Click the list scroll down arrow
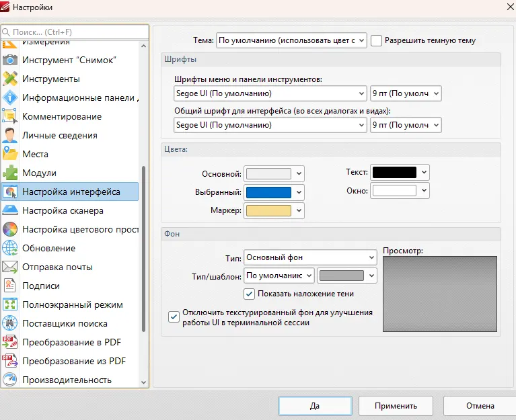 [x=143, y=382]
